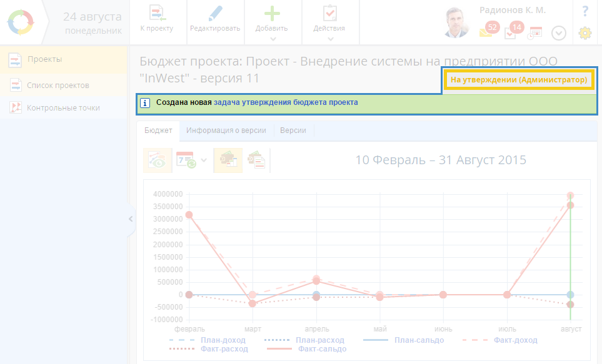Toggle План-доход legend series
Viewport: 602px width, 364px height.
pos(208,340)
